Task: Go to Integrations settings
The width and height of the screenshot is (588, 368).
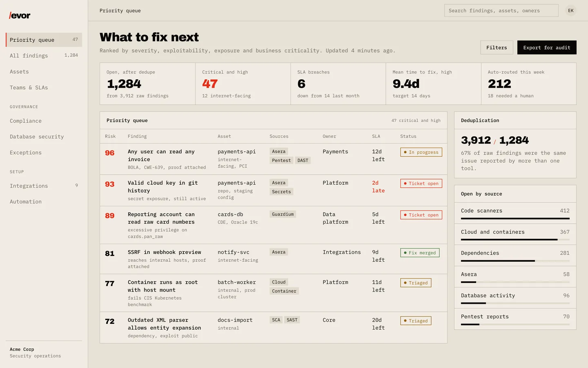Action: coord(44,186)
